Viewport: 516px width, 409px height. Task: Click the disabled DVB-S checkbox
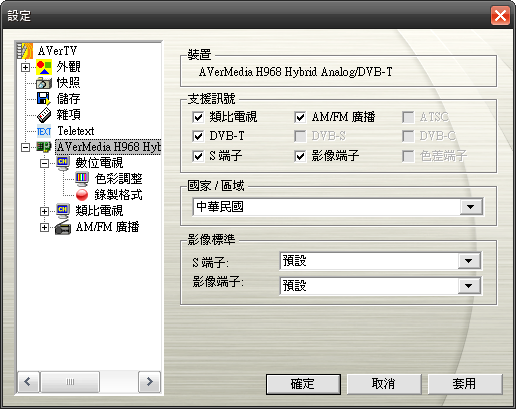pos(300,136)
